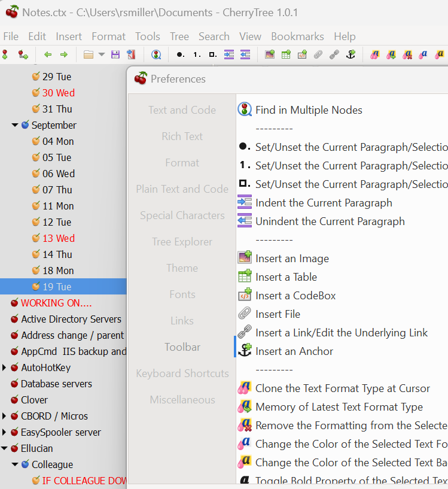The height and width of the screenshot is (489, 448).
Task: Select Plain Text and Code preferences tab
Action: [182, 189]
